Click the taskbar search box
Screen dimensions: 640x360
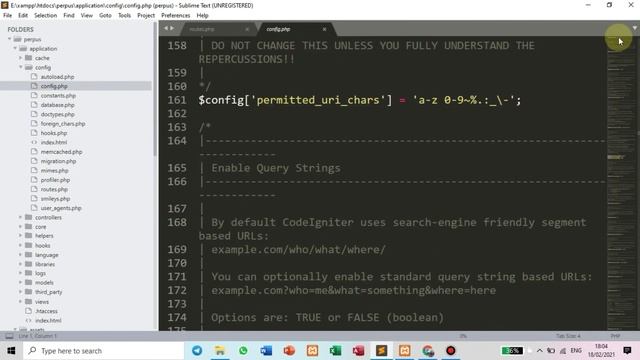point(104,351)
